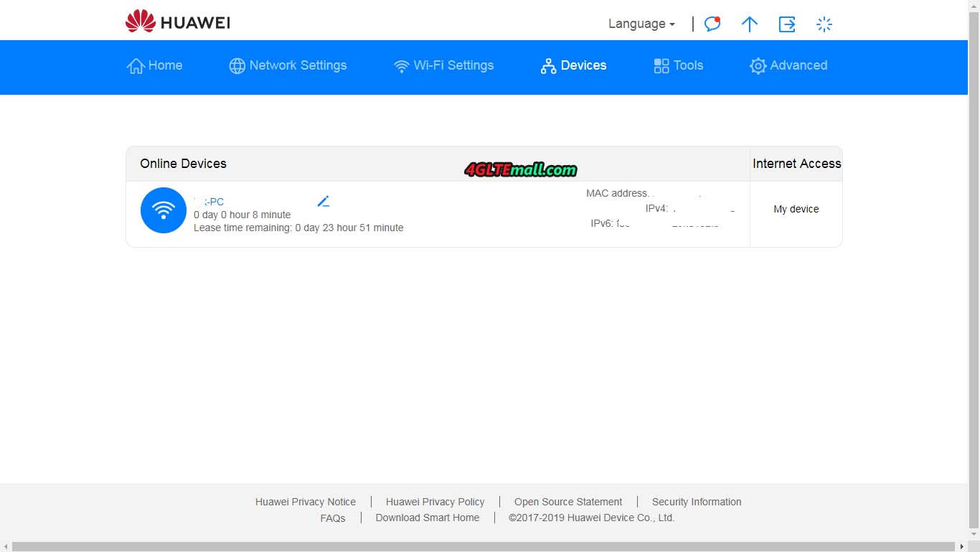Open the Huawei Privacy Notice link

tap(306, 502)
